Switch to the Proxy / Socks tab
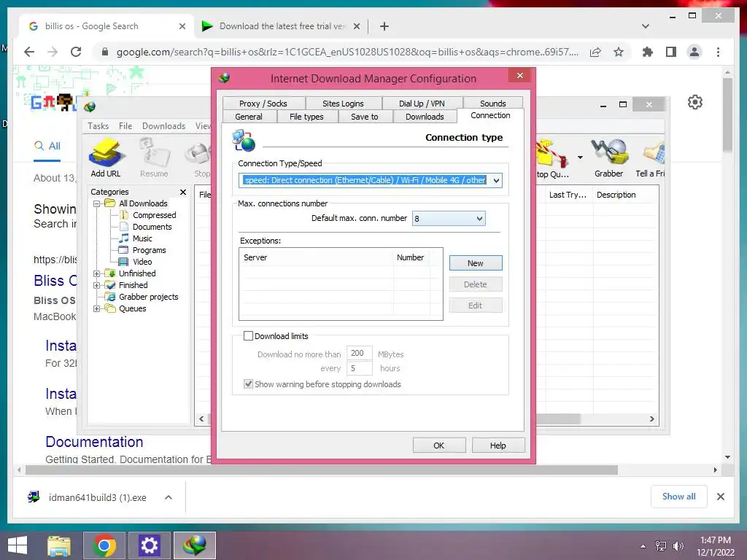The width and height of the screenshot is (747, 560). tap(263, 104)
